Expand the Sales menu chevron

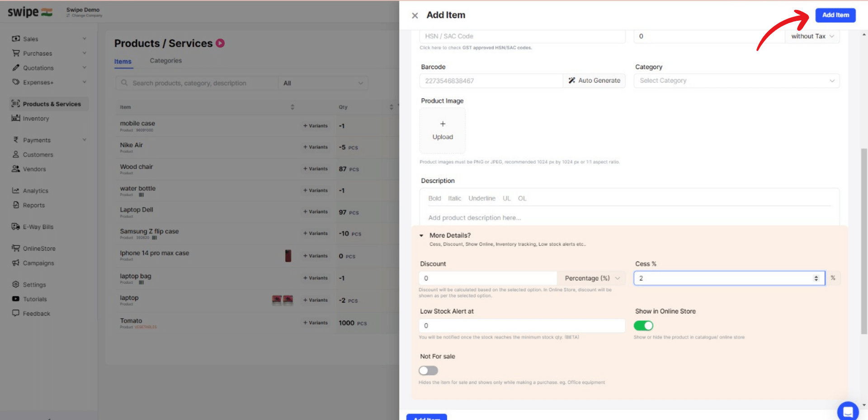[84, 39]
